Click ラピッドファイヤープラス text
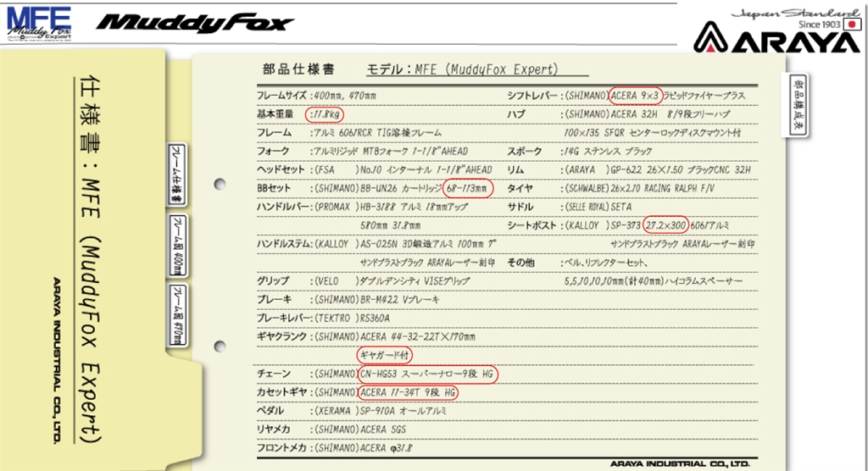This screenshot has width=868, height=471. (x=704, y=96)
